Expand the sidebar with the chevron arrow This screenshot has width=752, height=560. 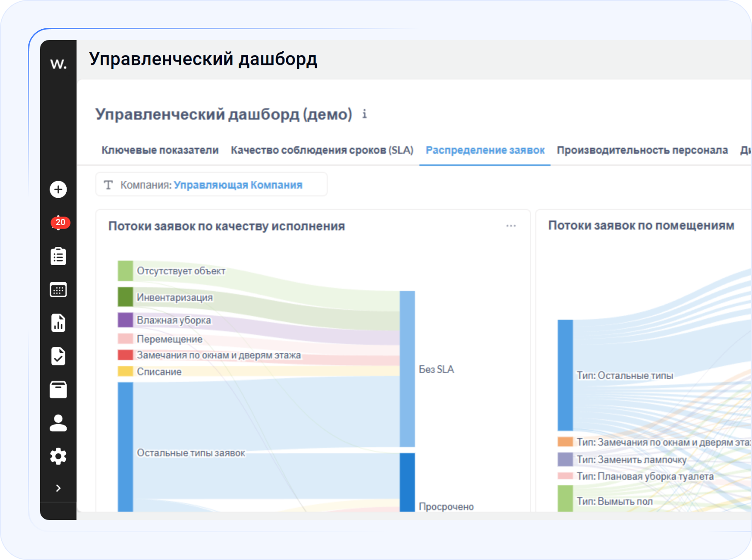pyautogui.click(x=58, y=488)
